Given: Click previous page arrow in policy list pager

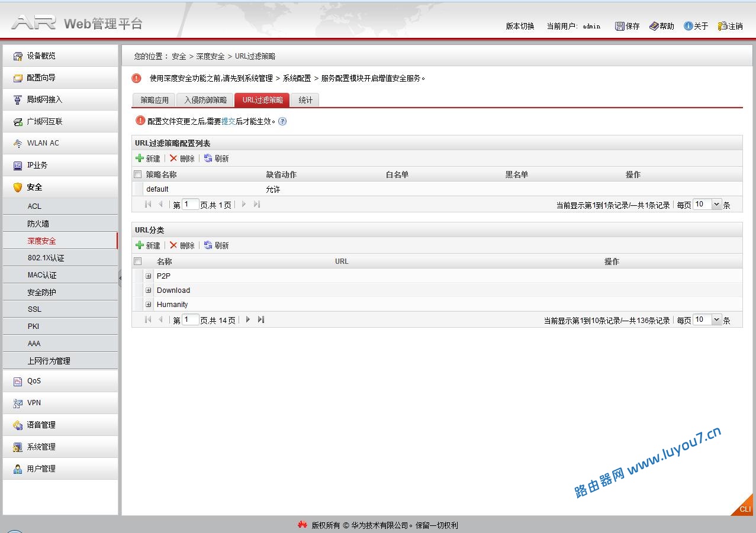Looking at the screenshot, I should click(x=161, y=204).
